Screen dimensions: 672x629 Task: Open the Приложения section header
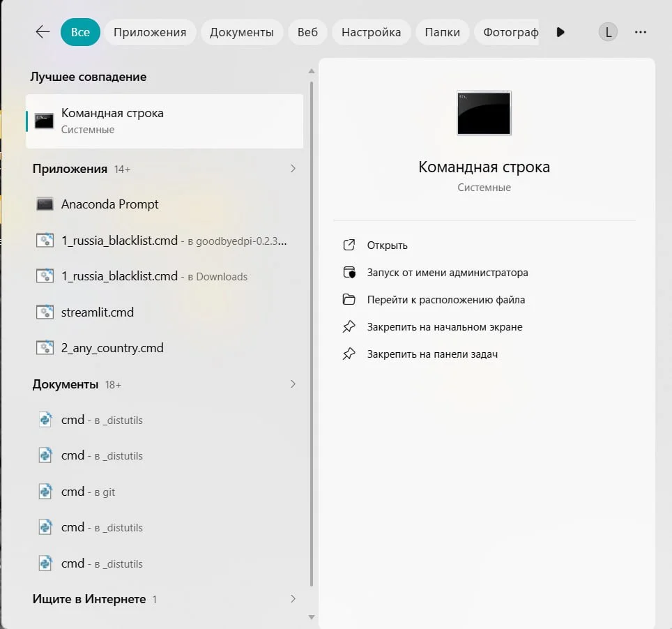pyautogui.click(x=70, y=169)
